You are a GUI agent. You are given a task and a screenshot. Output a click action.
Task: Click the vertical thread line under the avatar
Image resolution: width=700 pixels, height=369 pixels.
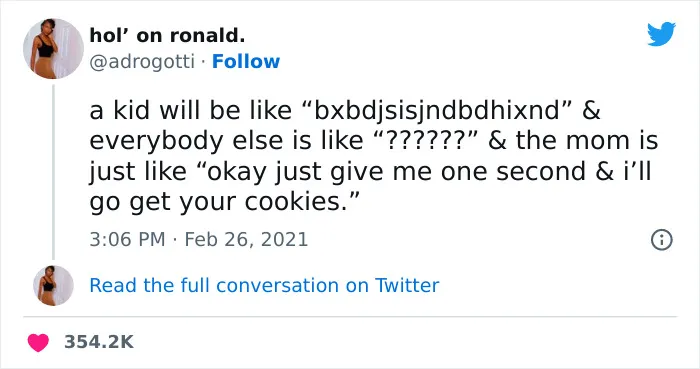53,171
